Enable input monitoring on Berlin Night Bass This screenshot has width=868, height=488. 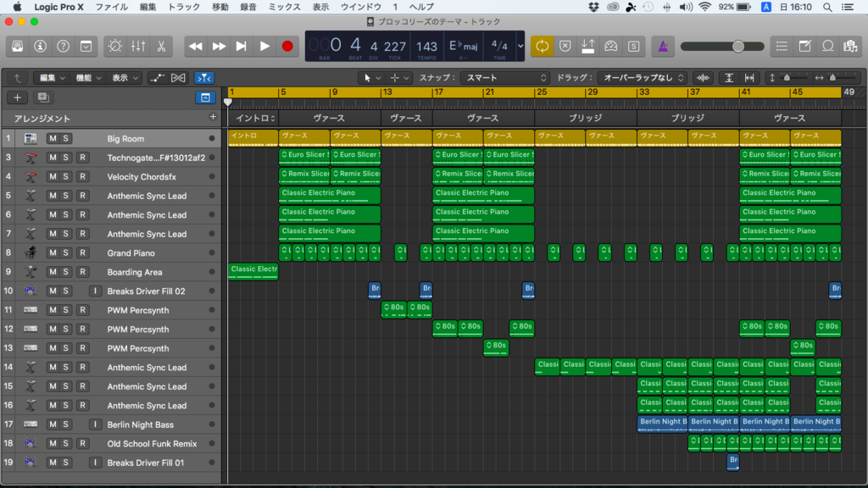tap(95, 424)
